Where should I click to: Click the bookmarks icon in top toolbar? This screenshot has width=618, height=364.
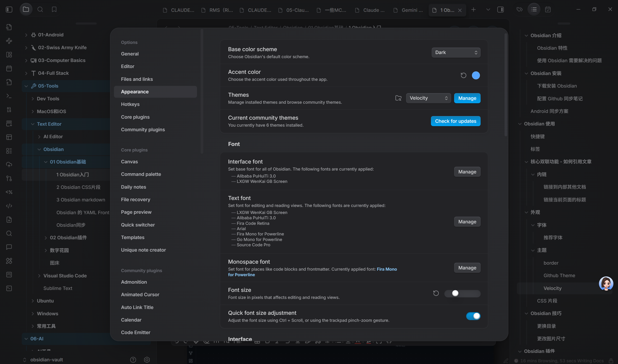pos(54,10)
